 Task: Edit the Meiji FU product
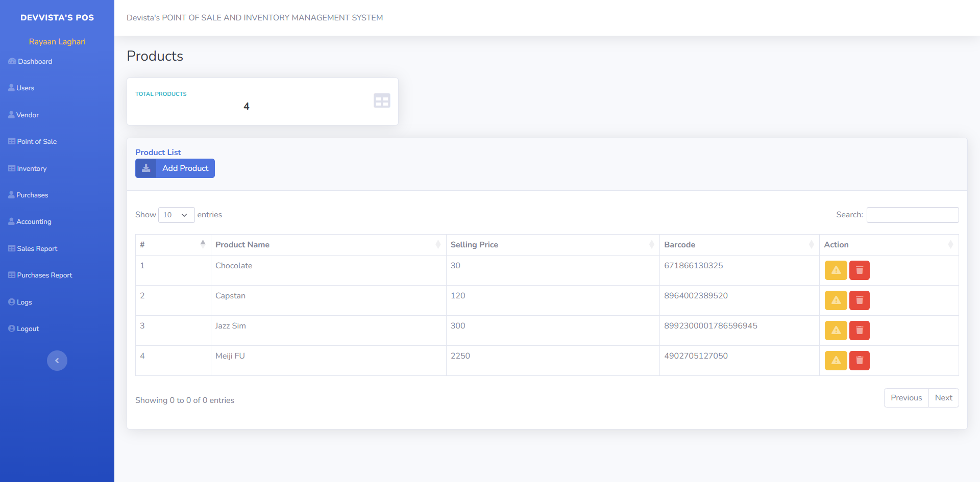[x=836, y=361]
